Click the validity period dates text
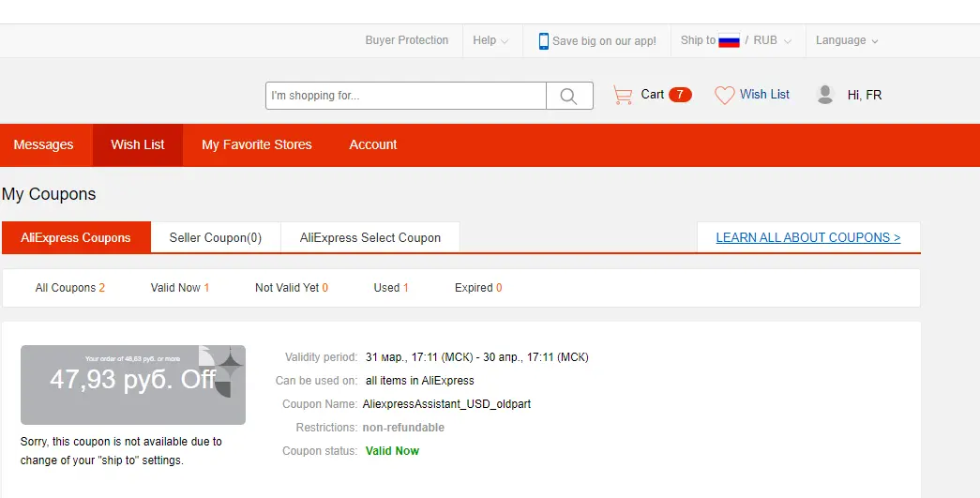The height and width of the screenshot is (498, 980). [x=477, y=357]
